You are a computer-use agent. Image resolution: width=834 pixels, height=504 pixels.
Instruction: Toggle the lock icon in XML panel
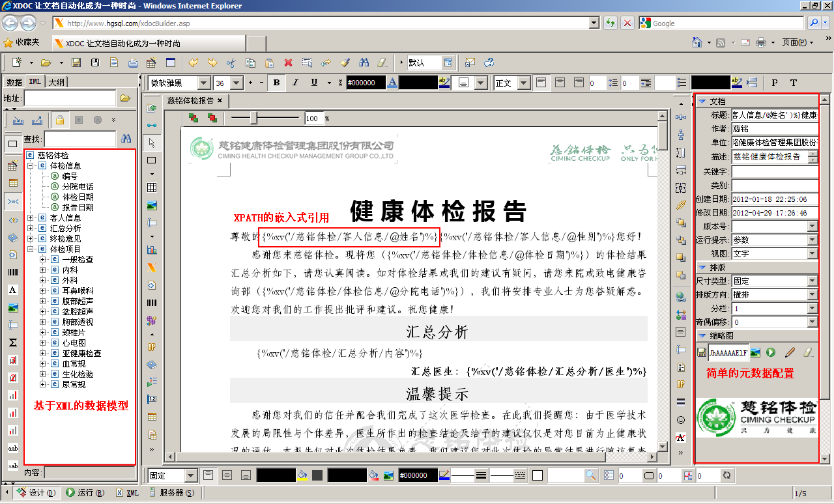(59, 120)
